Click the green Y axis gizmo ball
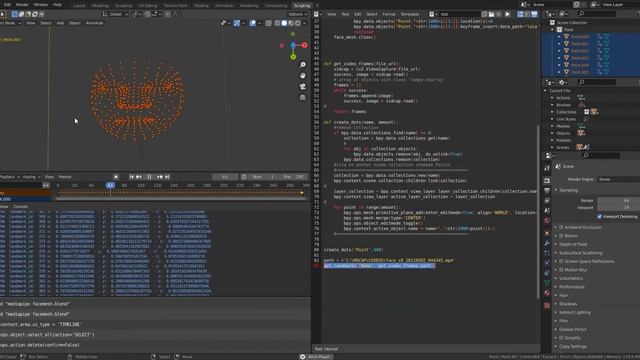 [293, 57]
